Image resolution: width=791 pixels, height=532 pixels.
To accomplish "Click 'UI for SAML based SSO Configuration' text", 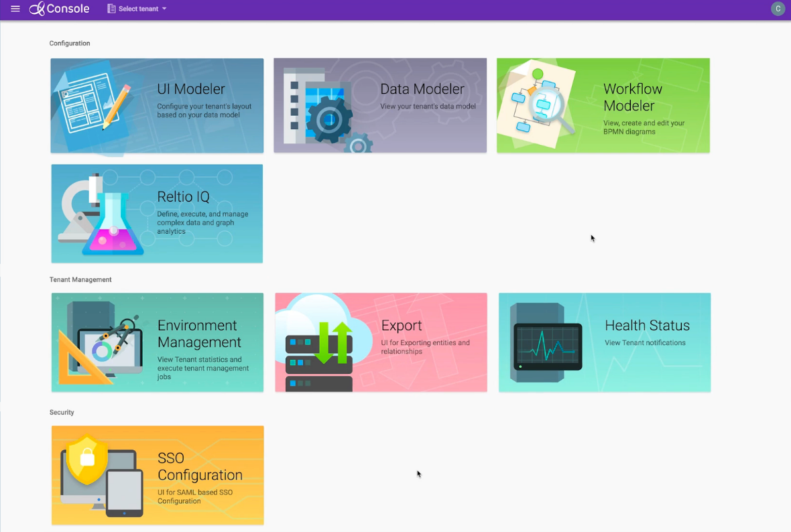I will point(194,496).
